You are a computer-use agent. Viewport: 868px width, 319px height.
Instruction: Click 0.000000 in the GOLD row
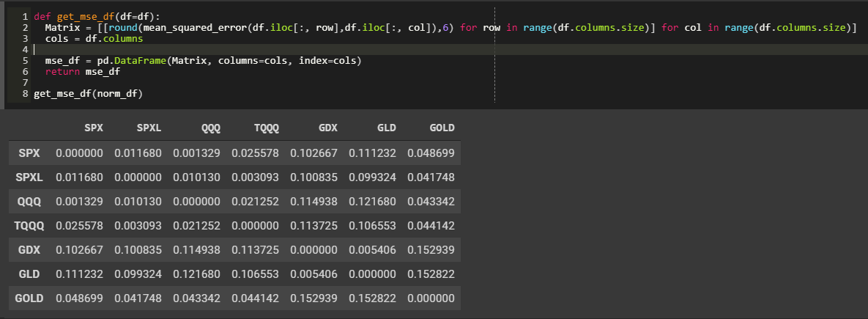click(431, 298)
